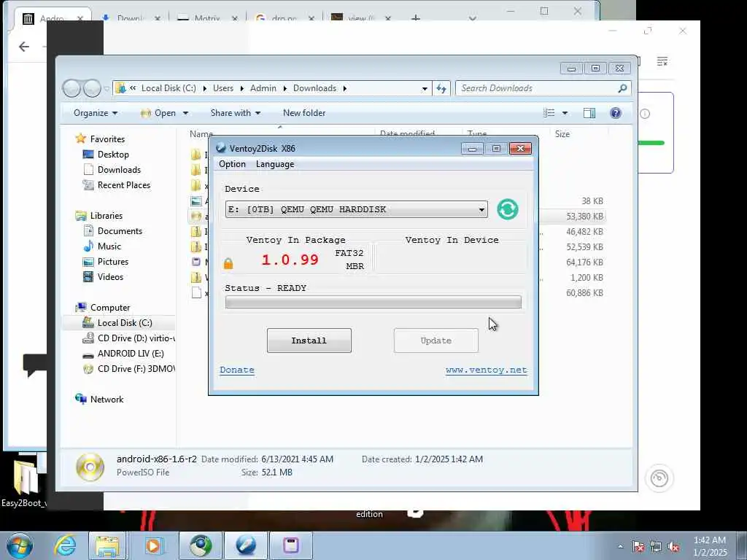
Task: Open the Donate link
Action: pos(237,370)
